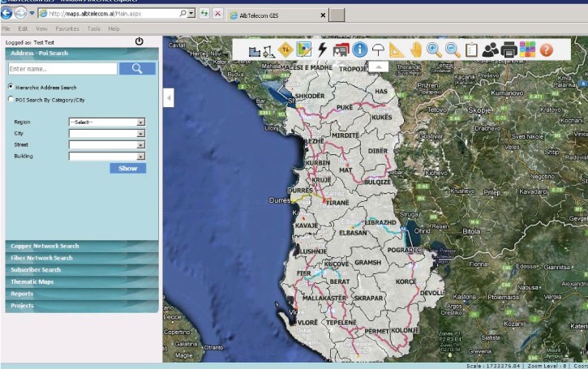Click the yellow diamond two-way arrows icon
588x369 pixels.
(285, 49)
